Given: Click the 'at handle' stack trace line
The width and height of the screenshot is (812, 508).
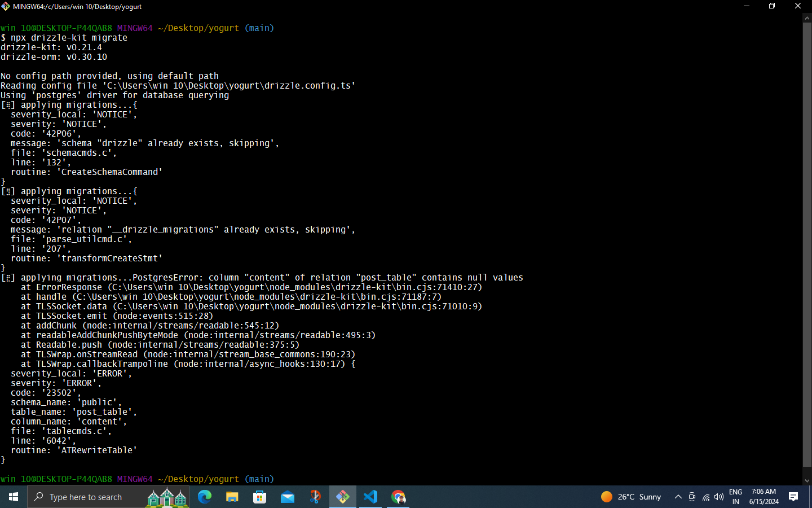Looking at the screenshot, I should click(231, 297).
